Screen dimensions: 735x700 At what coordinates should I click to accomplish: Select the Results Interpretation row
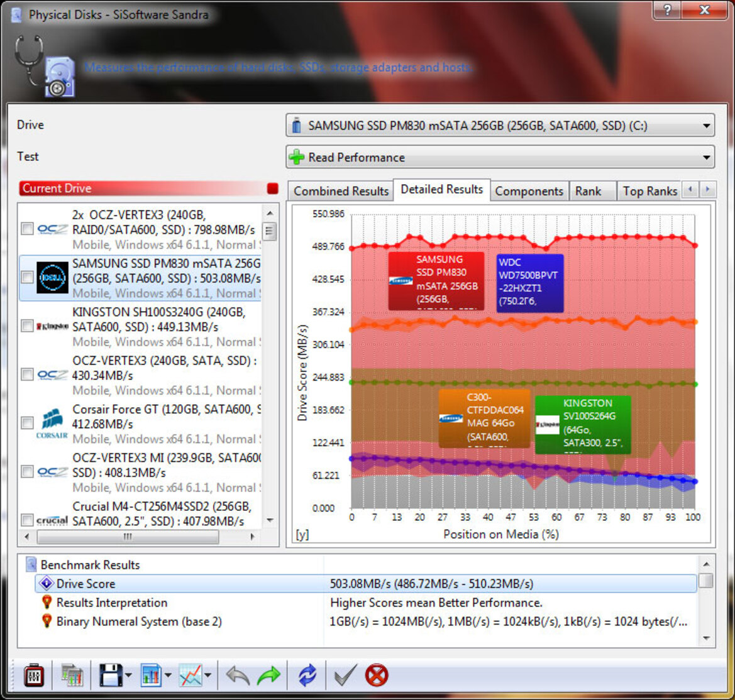pyautogui.click(x=366, y=602)
